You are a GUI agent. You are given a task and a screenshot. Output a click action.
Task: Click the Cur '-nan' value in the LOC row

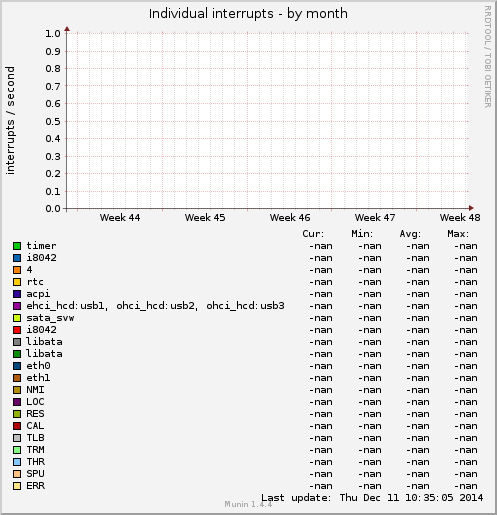(321, 402)
